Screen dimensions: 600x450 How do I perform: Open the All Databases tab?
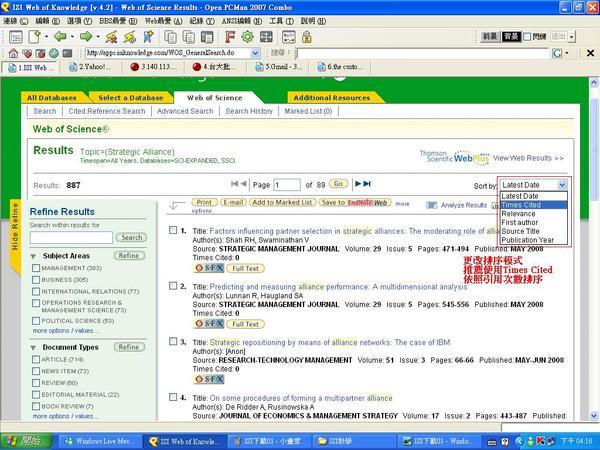(52, 98)
